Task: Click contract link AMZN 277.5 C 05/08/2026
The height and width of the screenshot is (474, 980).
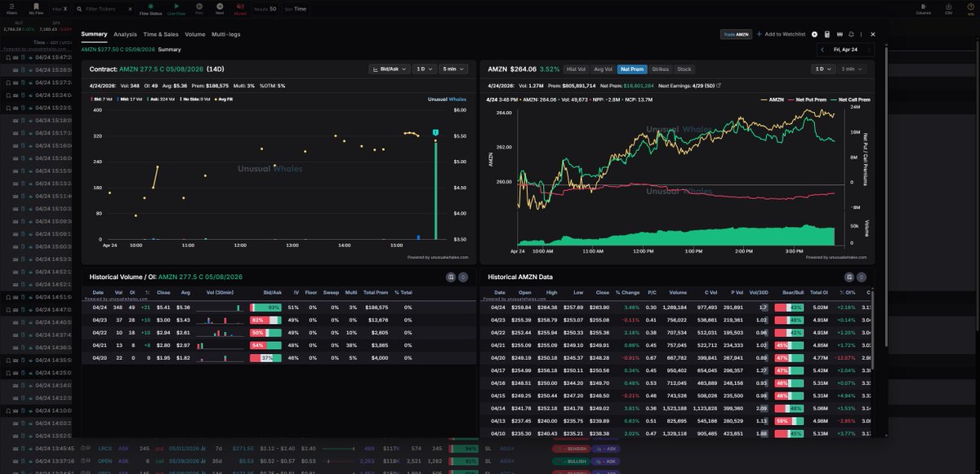Action: (161, 69)
